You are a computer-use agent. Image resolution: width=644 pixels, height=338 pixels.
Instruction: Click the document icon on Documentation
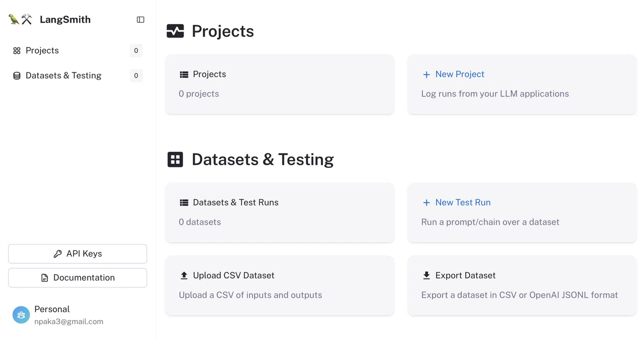tap(45, 278)
